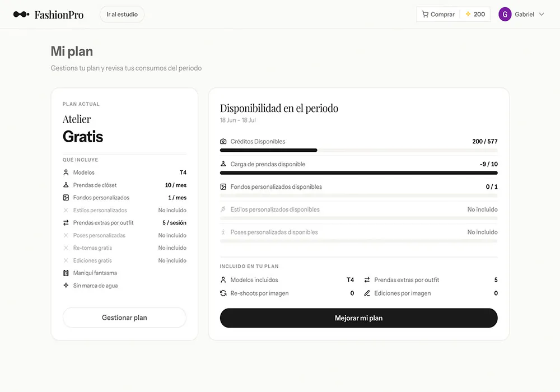The width and height of the screenshot is (560, 392).
Task: Click the sparkle icon beside Sin marca de agua
Action: 66,285
